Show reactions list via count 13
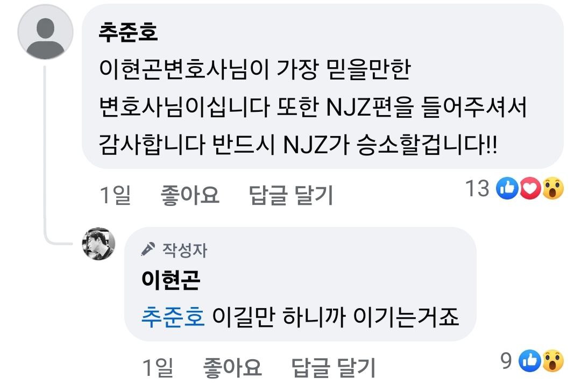The height and width of the screenshot is (392, 581). 478,188
